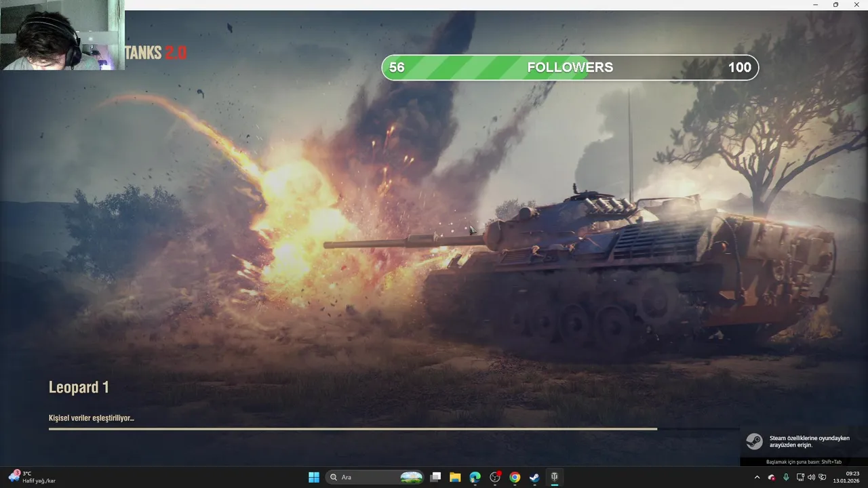Click the tray icon right of the speaker

click(823, 477)
